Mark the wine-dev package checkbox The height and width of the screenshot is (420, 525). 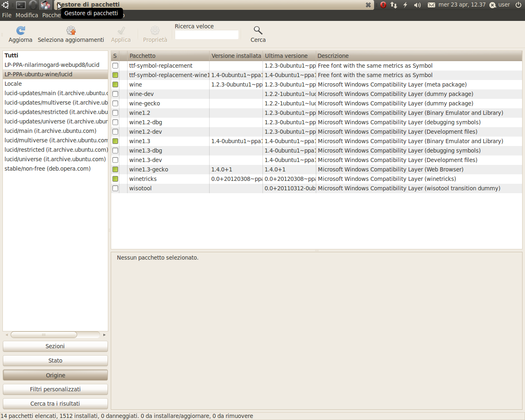pyautogui.click(x=115, y=94)
